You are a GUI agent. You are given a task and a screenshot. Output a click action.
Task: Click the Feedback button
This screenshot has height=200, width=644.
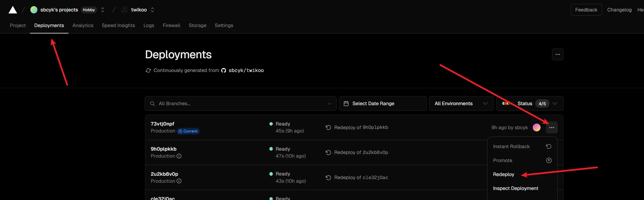tap(586, 10)
